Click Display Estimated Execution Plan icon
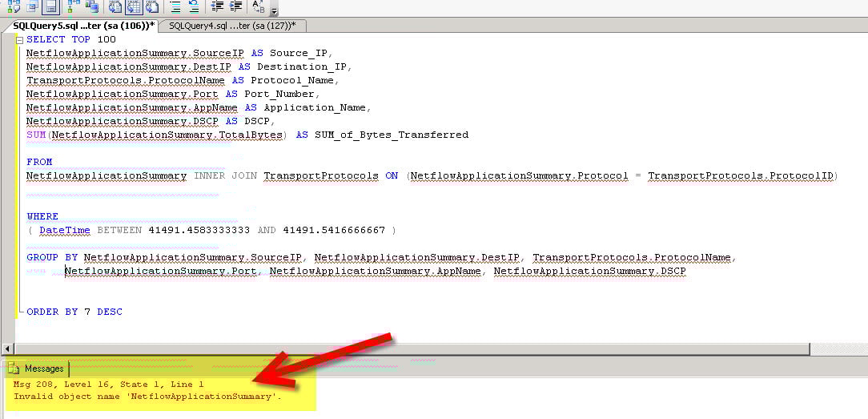The height and width of the screenshot is (419, 868). 14,6
